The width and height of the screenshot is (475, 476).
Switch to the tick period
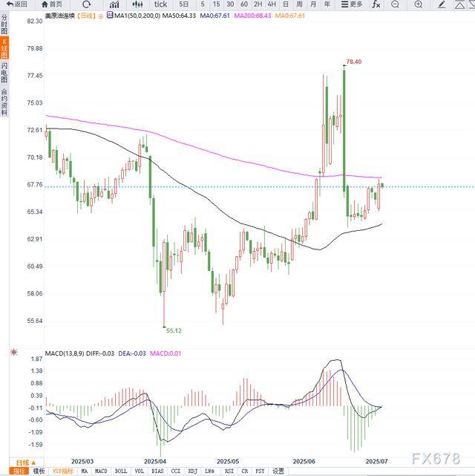160,4
